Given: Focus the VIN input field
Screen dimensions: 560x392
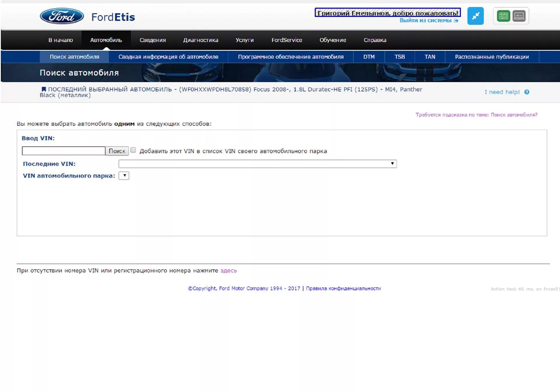Looking at the screenshot, I should pyautogui.click(x=64, y=151).
